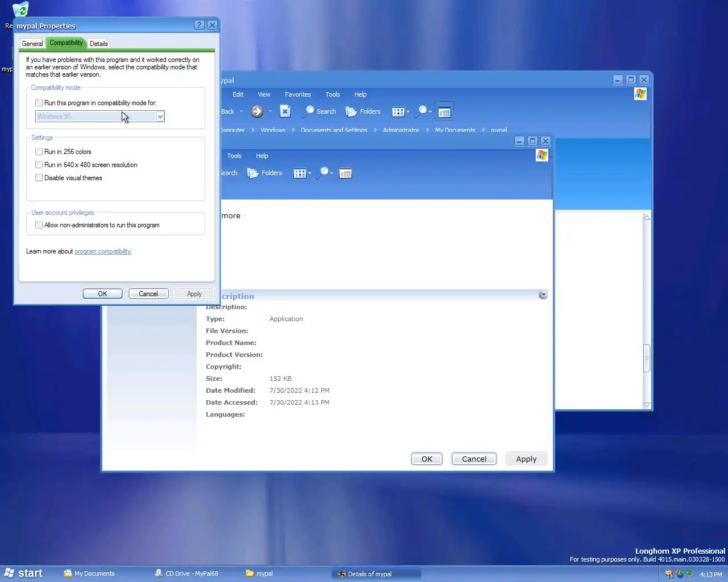Click the scroll down arrow in the rear mypal window
This screenshot has height=582, width=728.
coord(647,405)
